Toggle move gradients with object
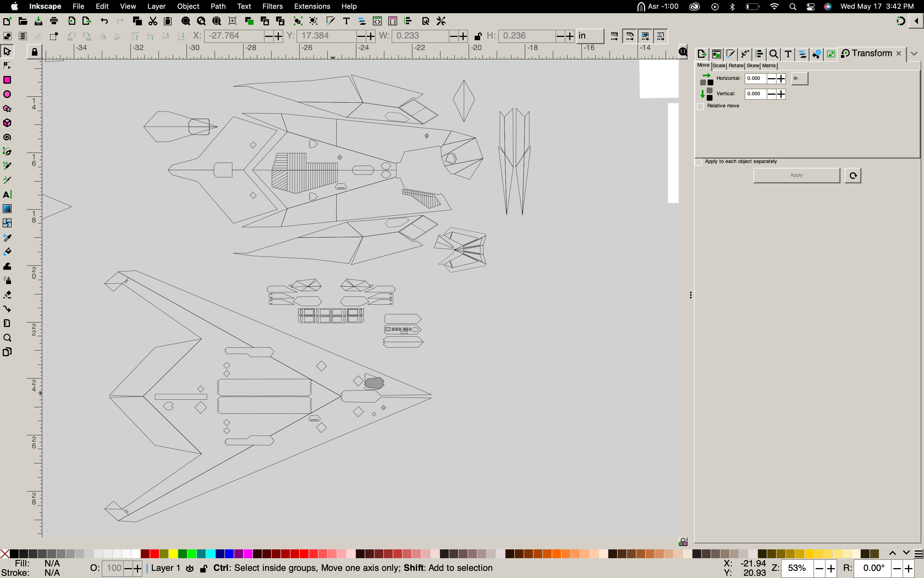Viewport: 924px width, 578px height. (645, 36)
